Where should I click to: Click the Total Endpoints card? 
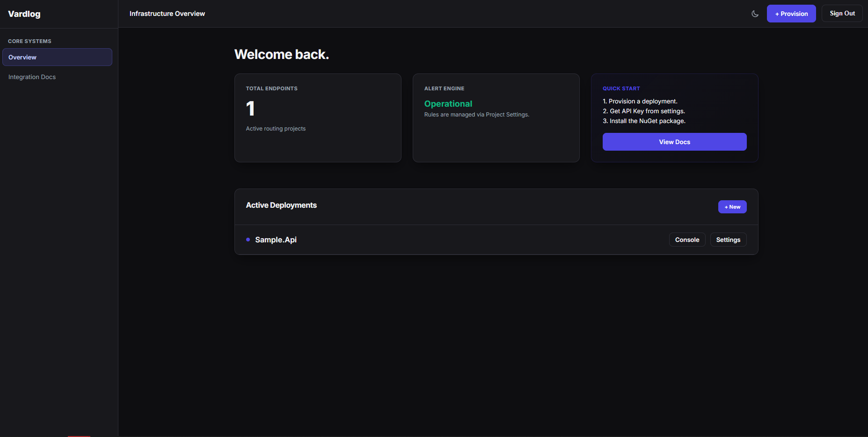point(318,117)
